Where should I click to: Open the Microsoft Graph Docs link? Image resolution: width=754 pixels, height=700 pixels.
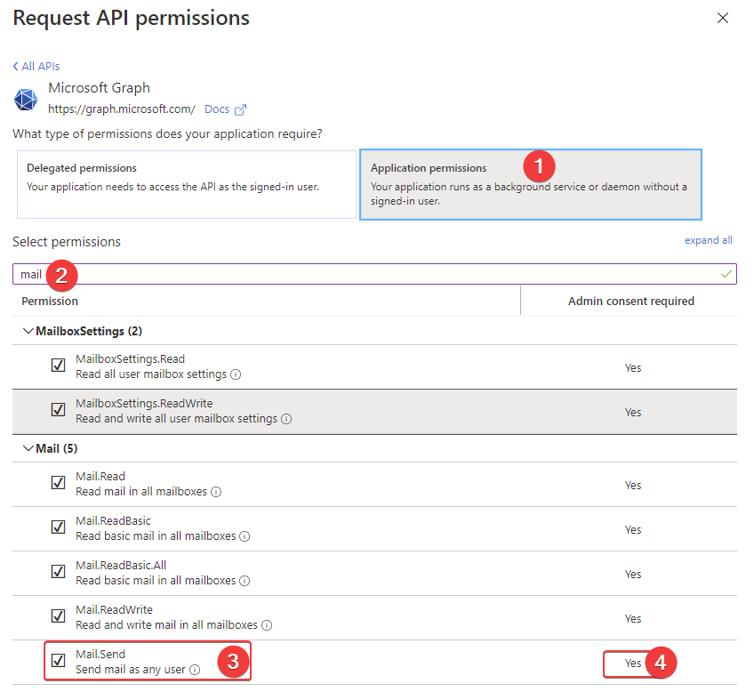pyautogui.click(x=216, y=109)
